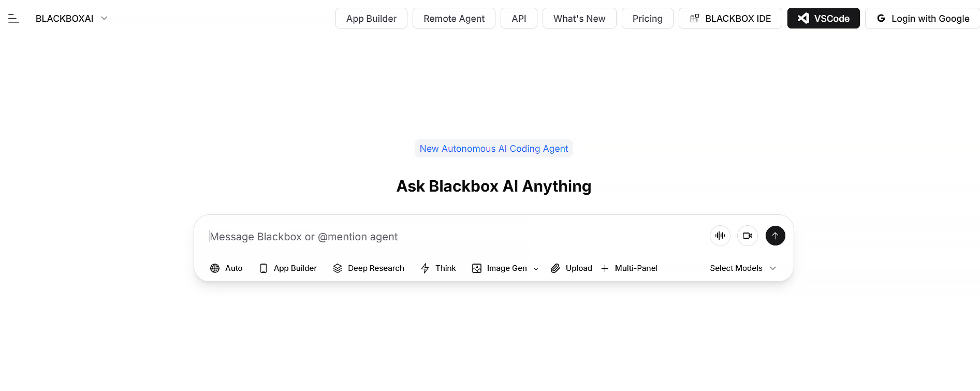This screenshot has height=391, width=980.
Task: Send message with arrow button
Action: 775,236
